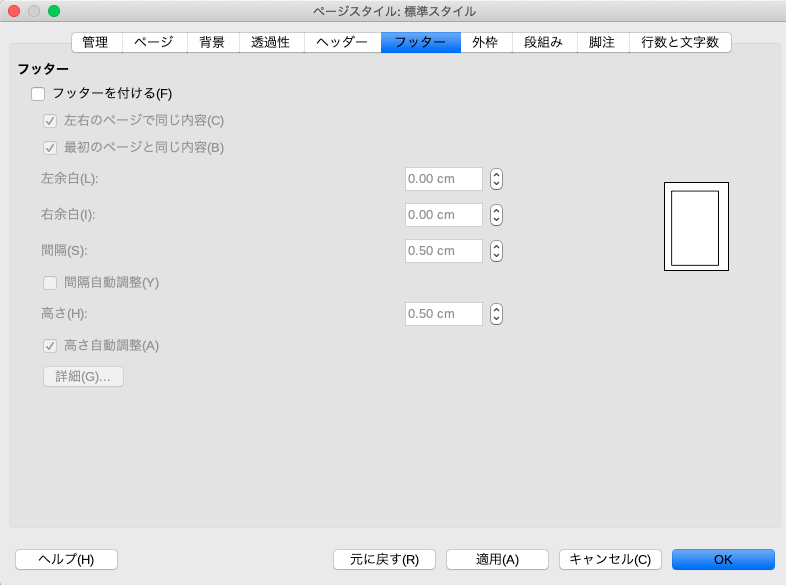This screenshot has height=585, width=786.
Task: Enable the フッターを付ける checkbox
Action: click(x=38, y=94)
